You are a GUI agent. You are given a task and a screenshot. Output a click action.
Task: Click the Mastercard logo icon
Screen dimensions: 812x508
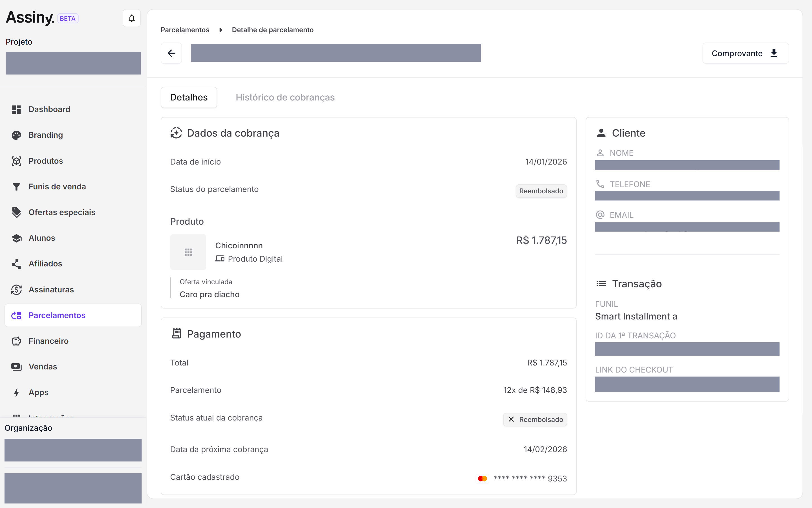point(482,478)
